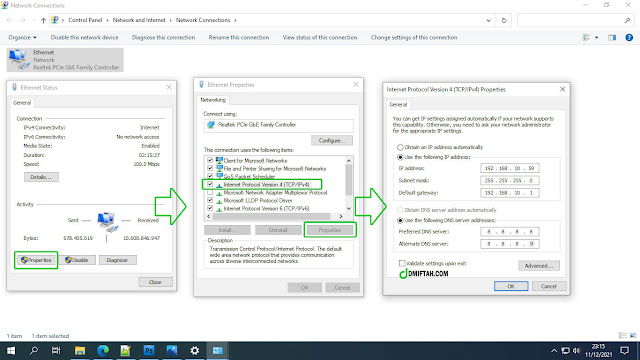Toggle Client for Microsoft Networks checkbox

pyautogui.click(x=210, y=160)
